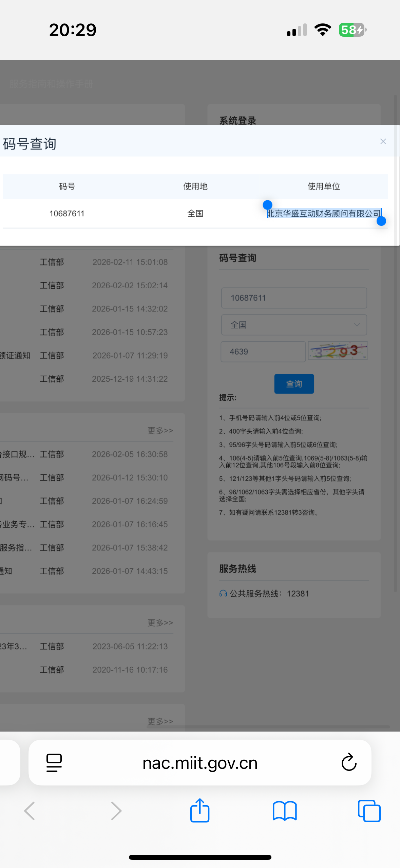
Task: Open the page settings reader icon
Action: tap(54, 763)
